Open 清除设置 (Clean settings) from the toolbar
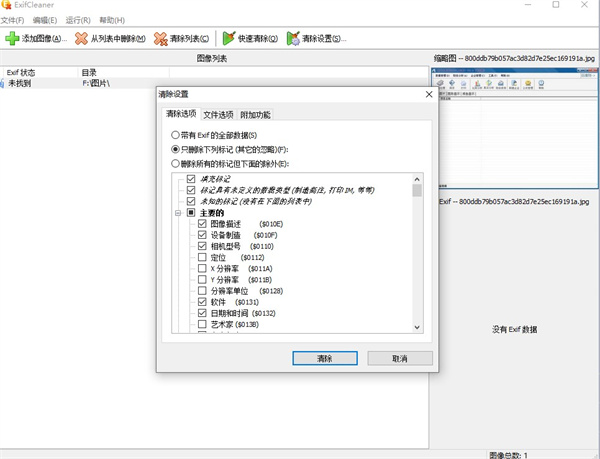Viewport: 600px width, 459px height. 293,39
